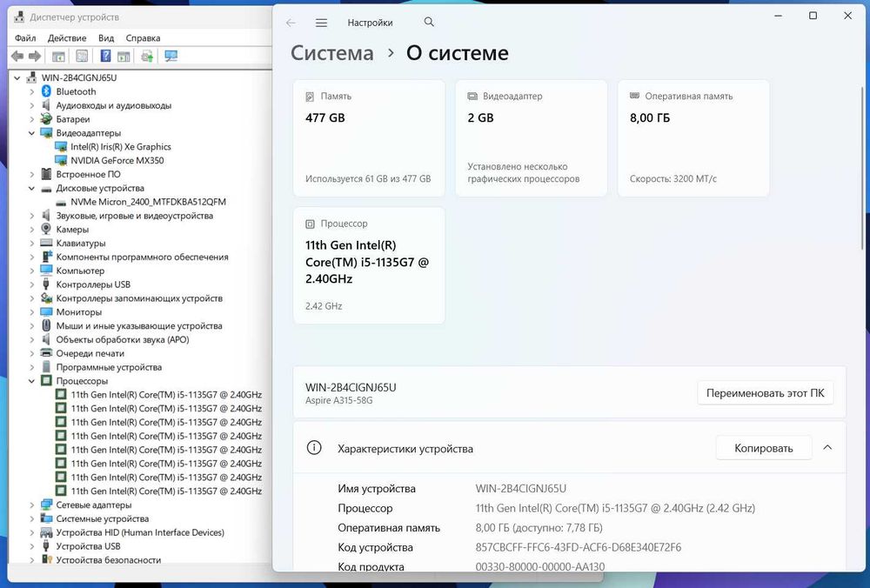Open the Видеоадаптер card showing 2 GB
The image size is (870, 588).
coord(531,138)
